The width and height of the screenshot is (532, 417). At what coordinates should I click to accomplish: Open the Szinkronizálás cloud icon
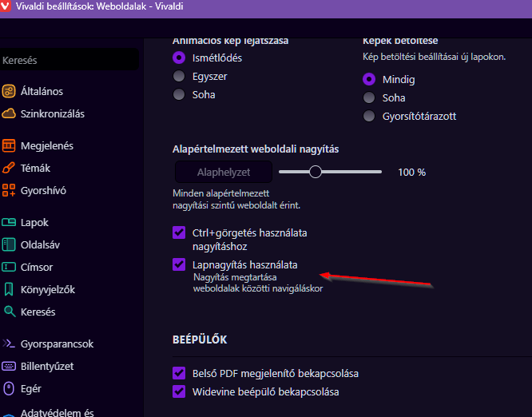(x=9, y=113)
